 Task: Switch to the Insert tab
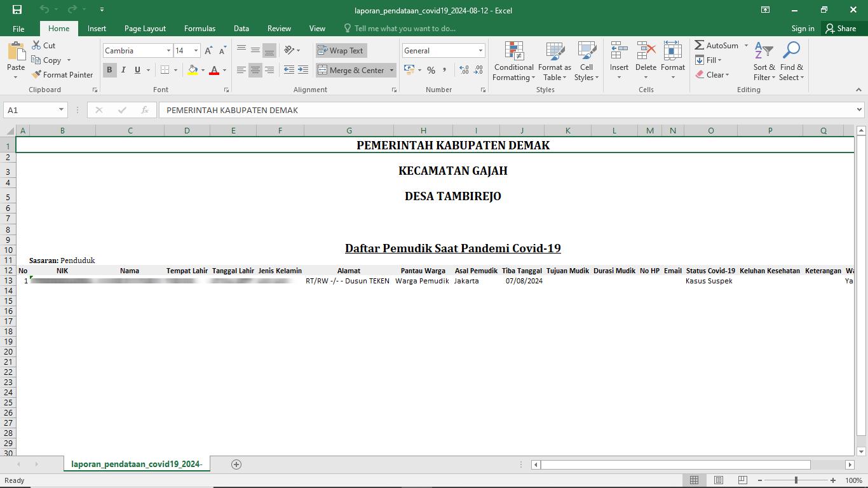[97, 29]
